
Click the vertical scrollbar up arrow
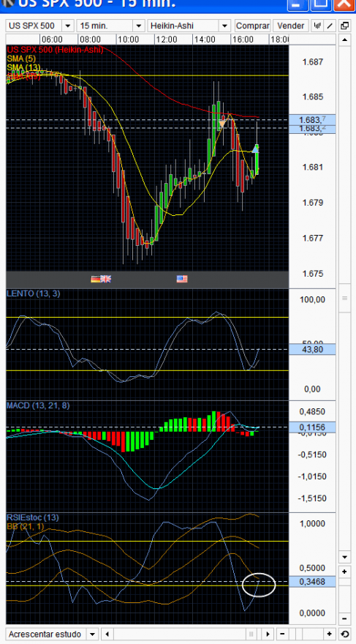point(344,40)
